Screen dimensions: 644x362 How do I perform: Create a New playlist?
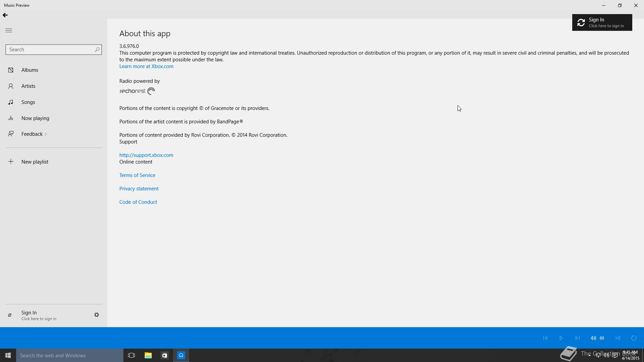(54, 162)
